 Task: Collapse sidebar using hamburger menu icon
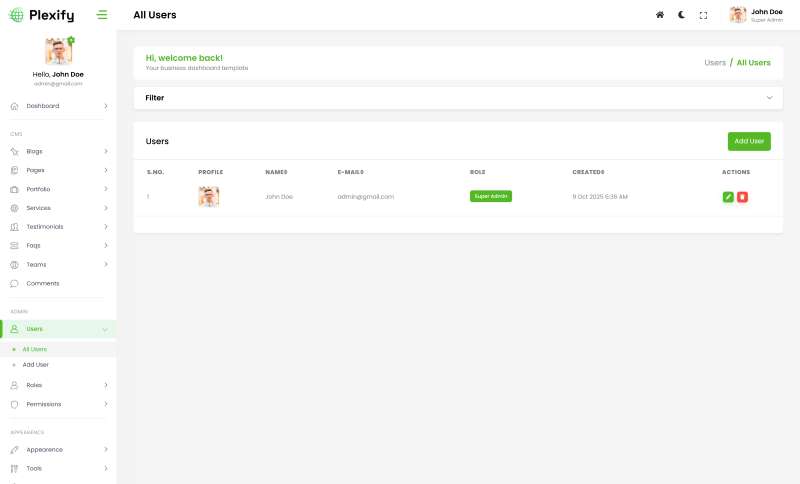pyautogui.click(x=102, y=15)
